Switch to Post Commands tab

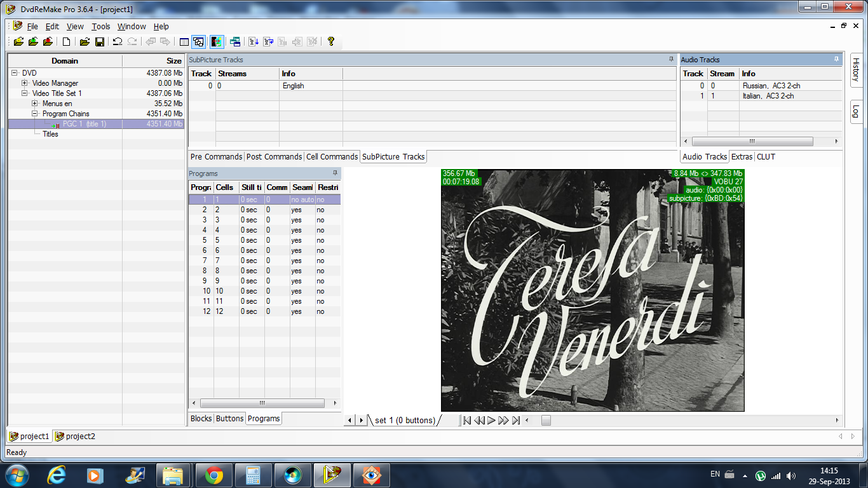(x=274, y=157)
